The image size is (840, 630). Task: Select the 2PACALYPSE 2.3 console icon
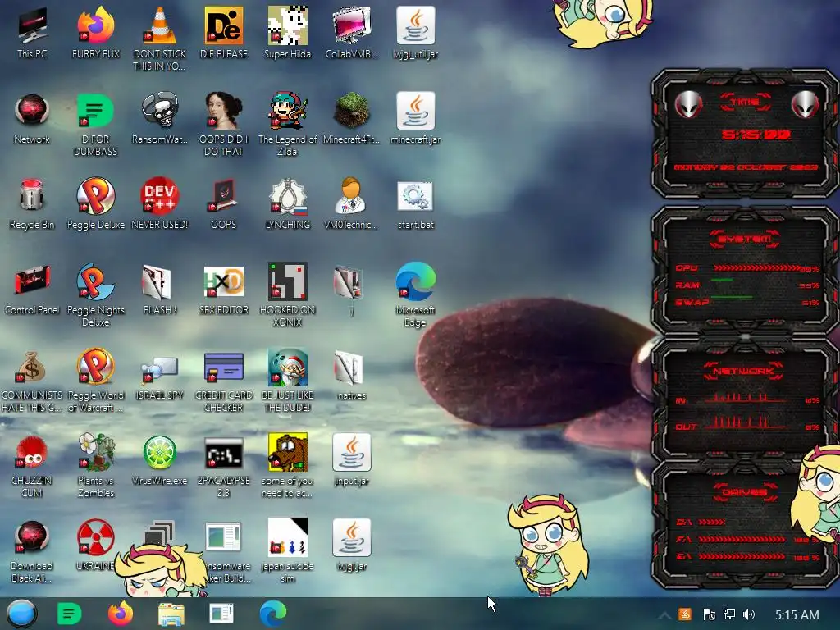tap(224, 466)
